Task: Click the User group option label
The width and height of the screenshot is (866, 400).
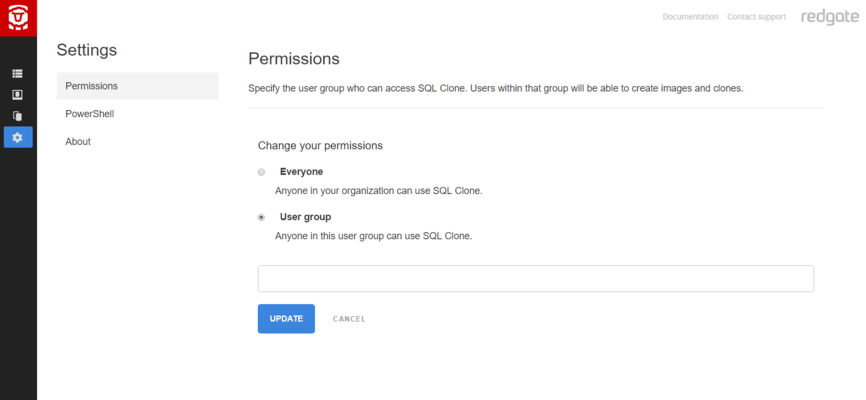Action: [x=305, y=217]
